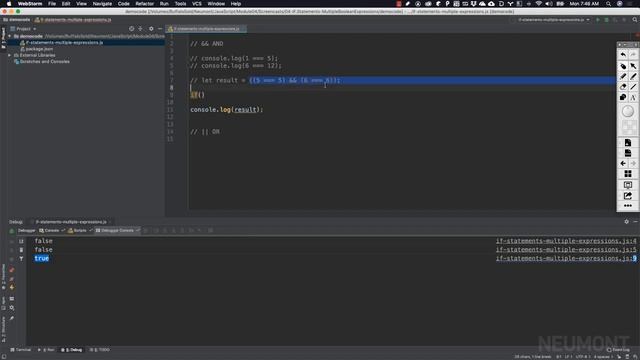Select the pen tool in drawing palette
640x360 pixels.
[633, 76]
